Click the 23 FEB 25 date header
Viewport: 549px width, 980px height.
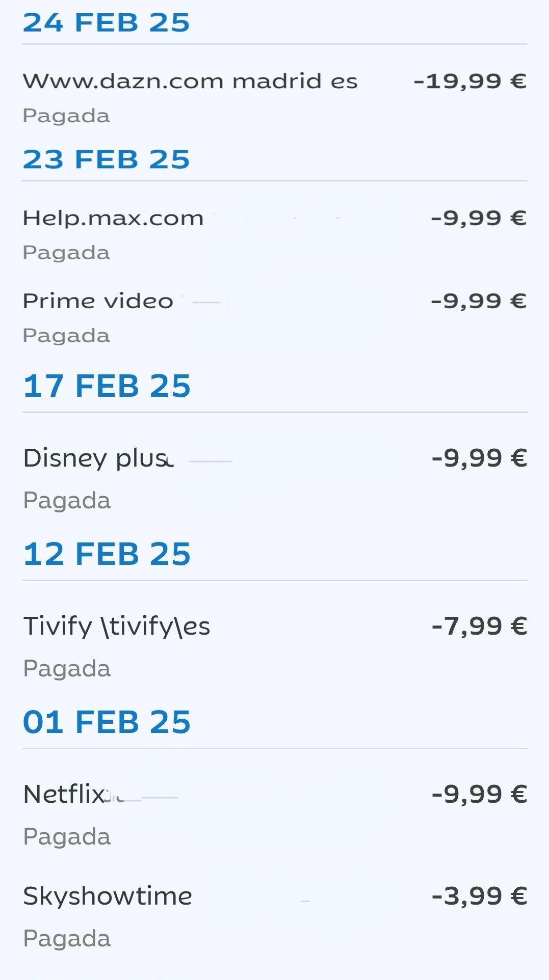point(107,160)
